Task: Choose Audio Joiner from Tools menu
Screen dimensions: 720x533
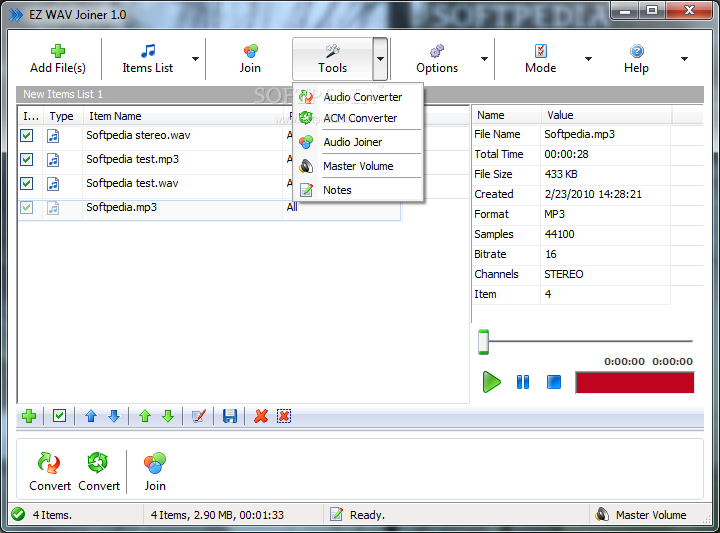Action: (358, 142)
